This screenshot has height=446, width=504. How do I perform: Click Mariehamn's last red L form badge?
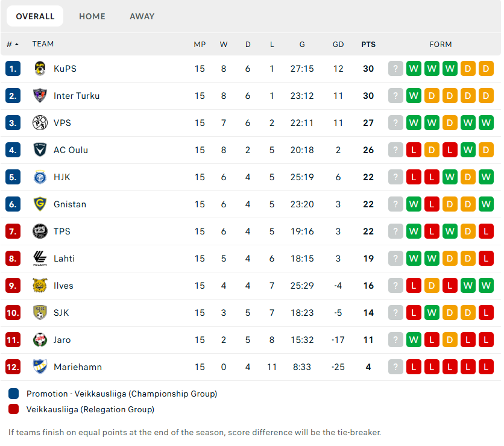click(486, 366)
